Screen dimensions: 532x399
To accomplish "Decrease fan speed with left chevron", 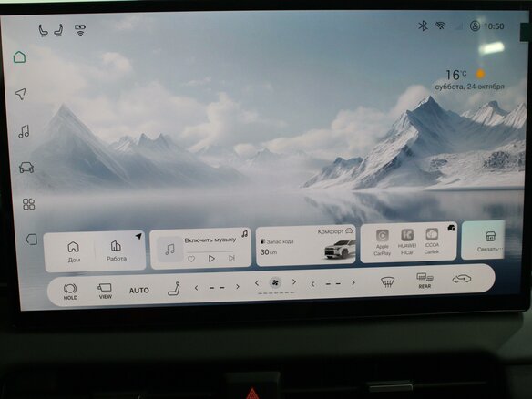I will tap(257, 283).
